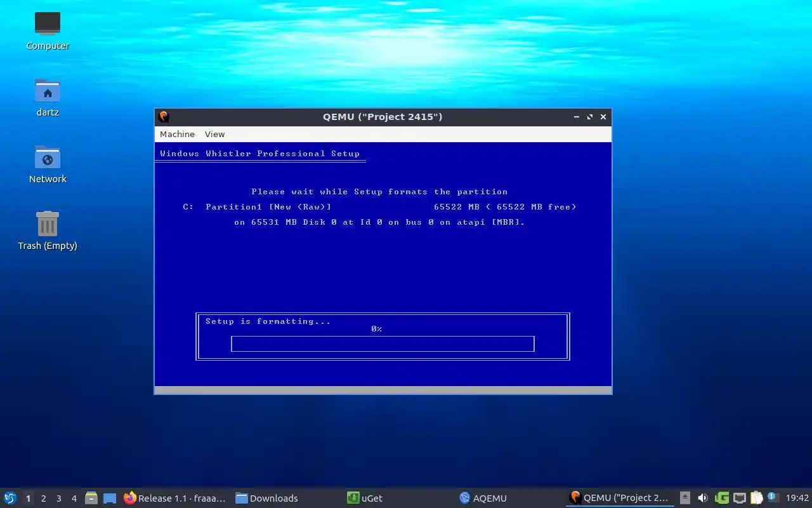Switch to workspace 2
Screen dimensions: 812x508
pyautogui.click(x=43, y=498)
